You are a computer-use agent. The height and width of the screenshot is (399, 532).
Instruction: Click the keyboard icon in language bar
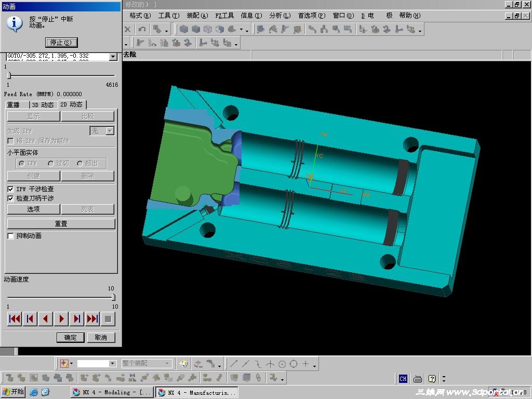point(418,379)
